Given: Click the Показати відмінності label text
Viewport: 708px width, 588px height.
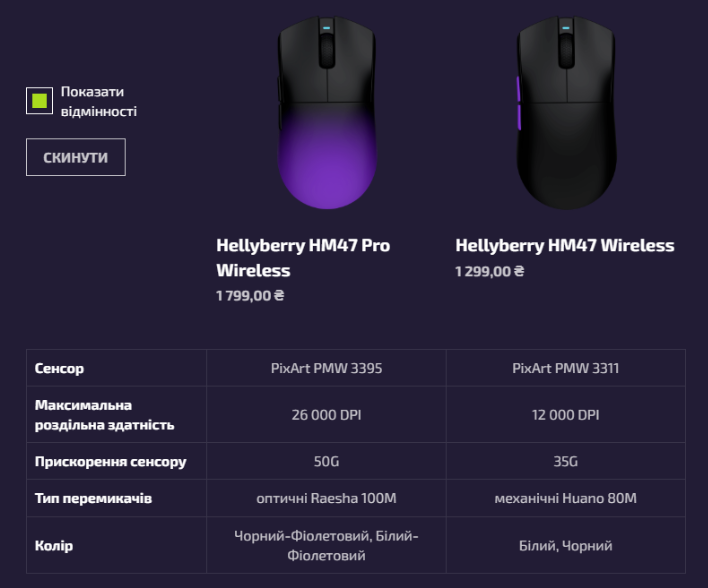Looking at the screenshot, I should click(98, 101).
